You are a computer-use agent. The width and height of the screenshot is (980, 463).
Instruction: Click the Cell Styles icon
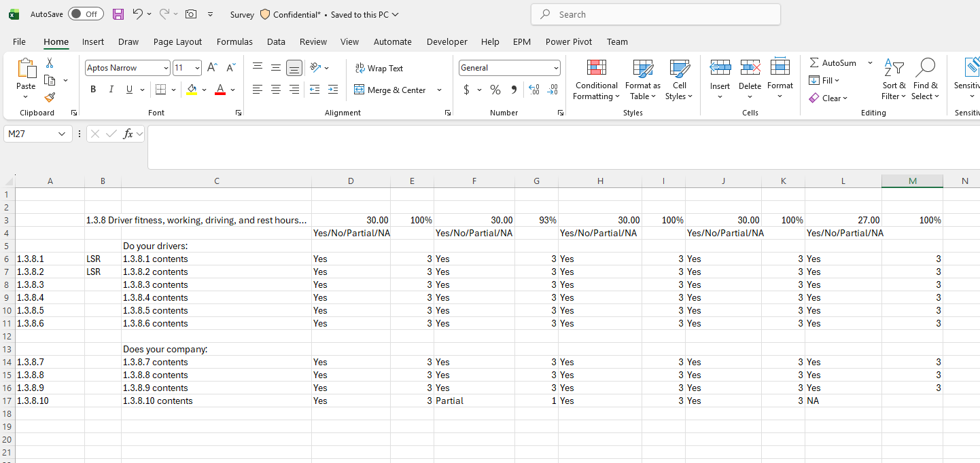(679, 79)
